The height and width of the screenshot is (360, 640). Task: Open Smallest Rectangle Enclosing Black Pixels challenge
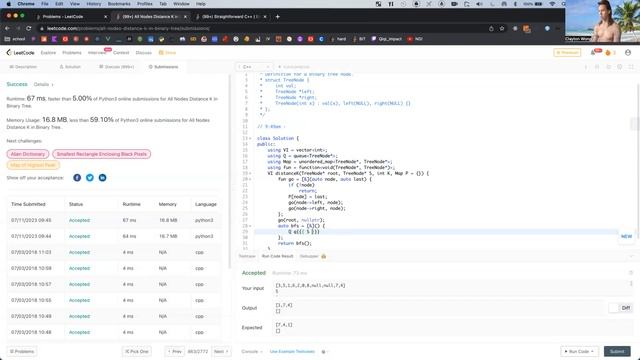click(x=102, y=154)
